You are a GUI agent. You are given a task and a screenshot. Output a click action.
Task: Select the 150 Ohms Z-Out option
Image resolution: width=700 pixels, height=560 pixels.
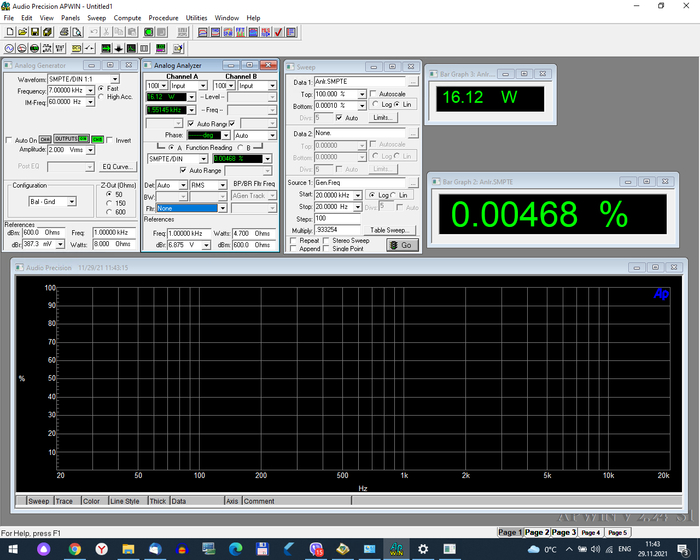pos(107,203)
